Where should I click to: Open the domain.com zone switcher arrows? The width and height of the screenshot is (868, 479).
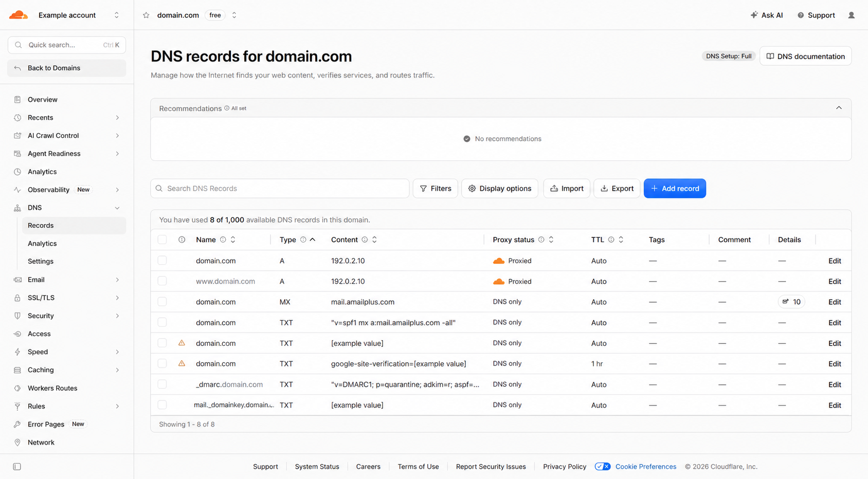click(234, 15)
